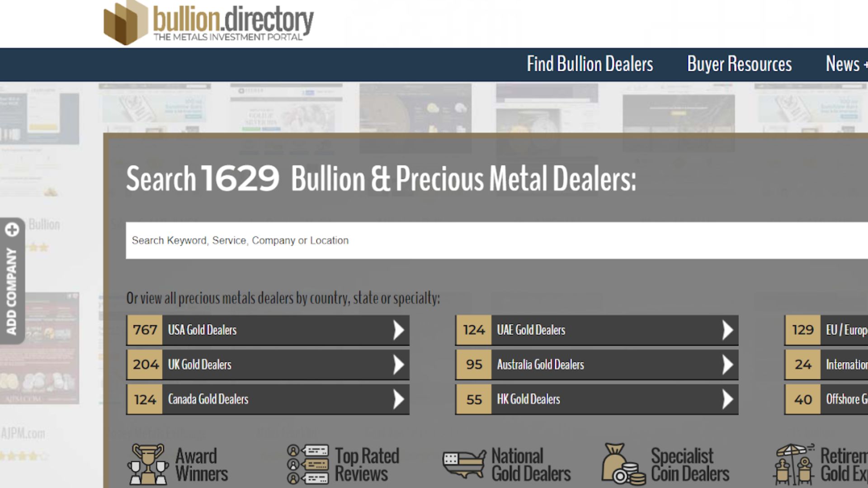Click 'THE METALS INVESTMENT PORTAL' tagline
This screenshot has width=868, height=488.
point(228,37)
